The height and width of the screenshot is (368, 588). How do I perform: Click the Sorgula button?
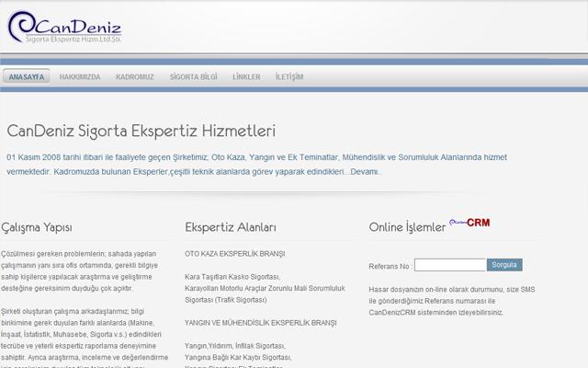pos(504,265)
